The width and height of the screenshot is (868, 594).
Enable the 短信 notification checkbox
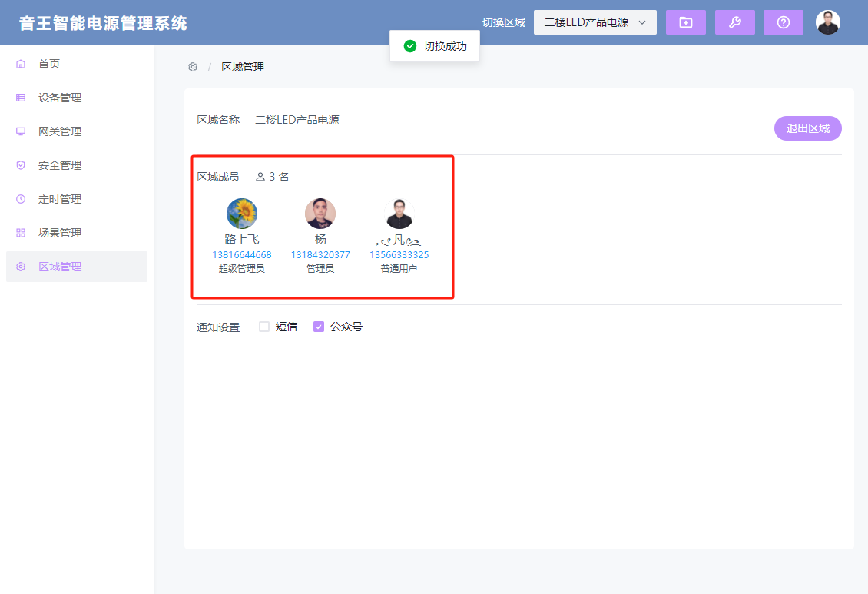(x=264, y=327)
